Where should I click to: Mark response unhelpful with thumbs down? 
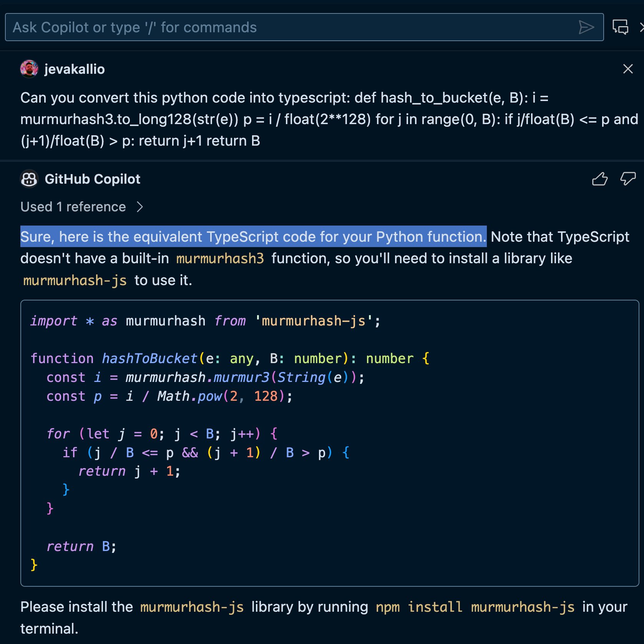[x=628, y=179]
